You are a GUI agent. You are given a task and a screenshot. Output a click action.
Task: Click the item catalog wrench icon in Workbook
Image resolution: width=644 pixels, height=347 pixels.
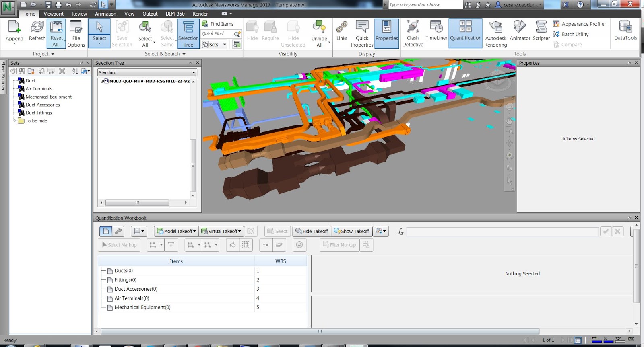(118, 231)
